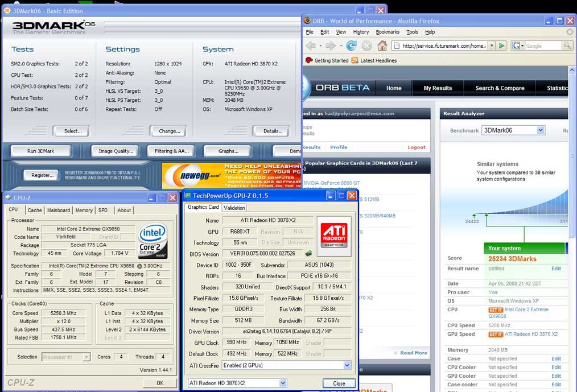
Task: Click the Read More link
Action: click(414, 353)
